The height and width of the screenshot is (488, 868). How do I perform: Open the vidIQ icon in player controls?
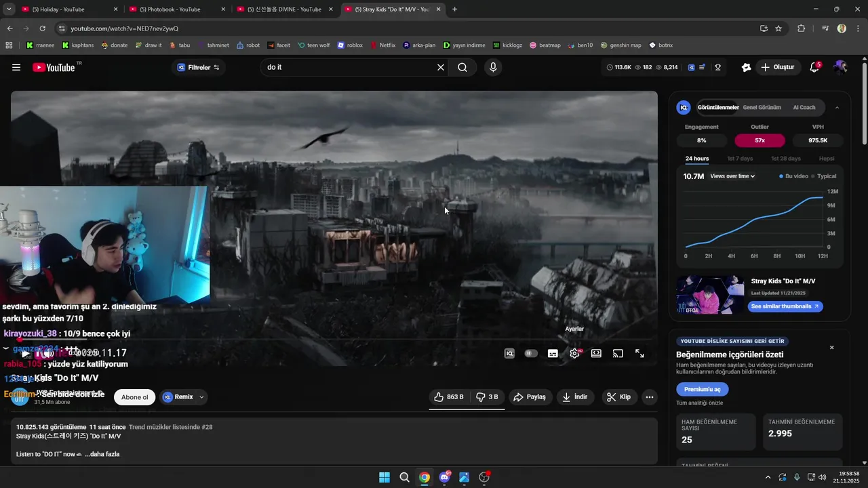click(x=509, y=353)
